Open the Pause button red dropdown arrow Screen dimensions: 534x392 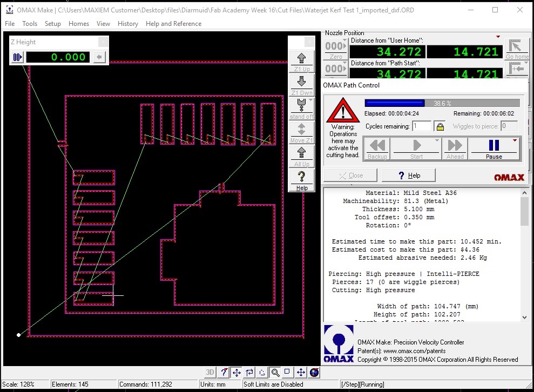pyautogui.click(x=515, y=140)
